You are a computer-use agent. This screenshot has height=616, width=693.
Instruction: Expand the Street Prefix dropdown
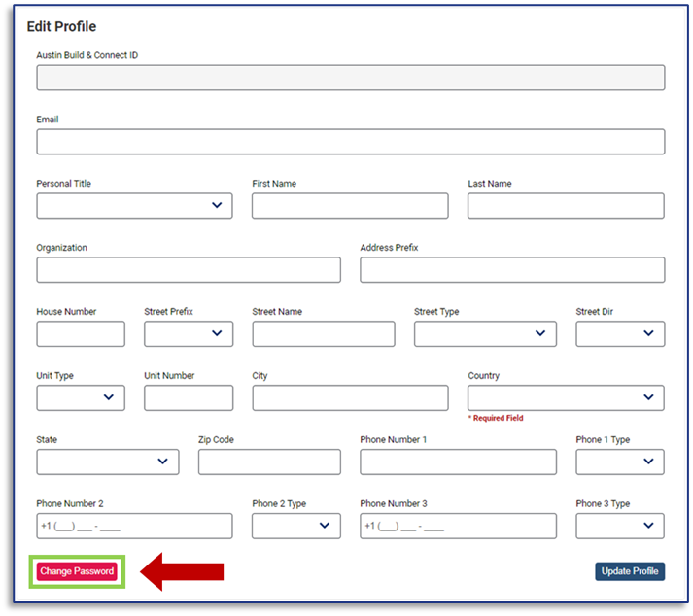(x=189, y=334)
